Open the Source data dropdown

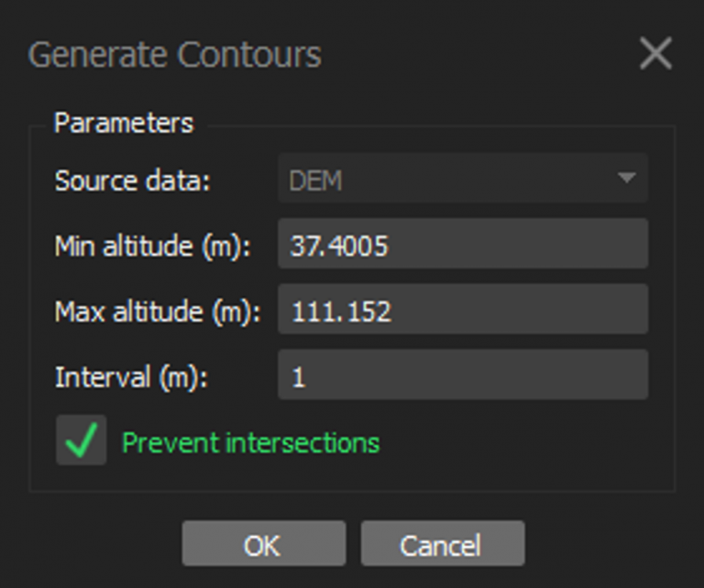463,179
